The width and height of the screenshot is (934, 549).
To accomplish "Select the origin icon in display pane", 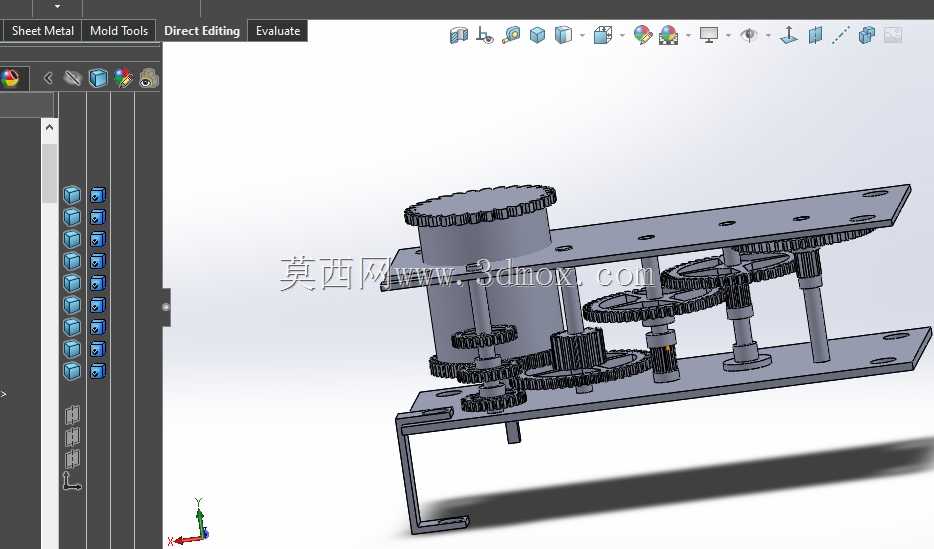I will point(72,481).
